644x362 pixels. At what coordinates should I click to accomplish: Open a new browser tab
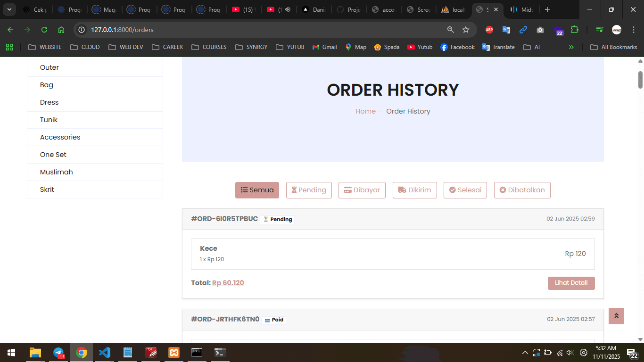click(547, 9)
